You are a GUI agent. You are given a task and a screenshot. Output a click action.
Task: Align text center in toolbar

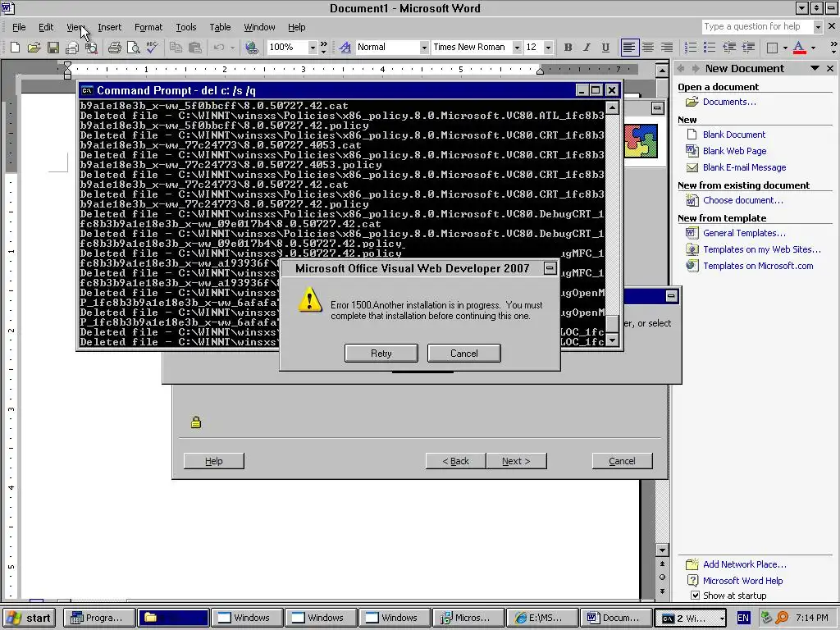[648, 48]
